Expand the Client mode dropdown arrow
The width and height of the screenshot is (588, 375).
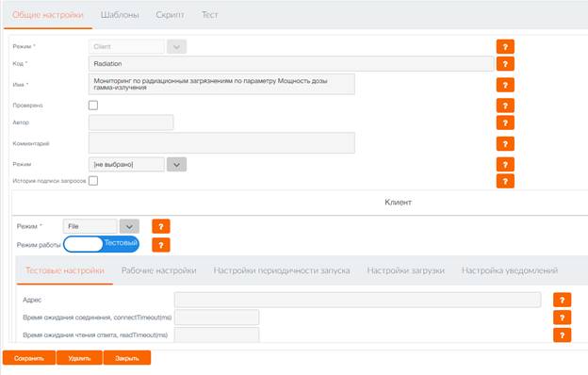pyautogui.click(x=176, y=47)
